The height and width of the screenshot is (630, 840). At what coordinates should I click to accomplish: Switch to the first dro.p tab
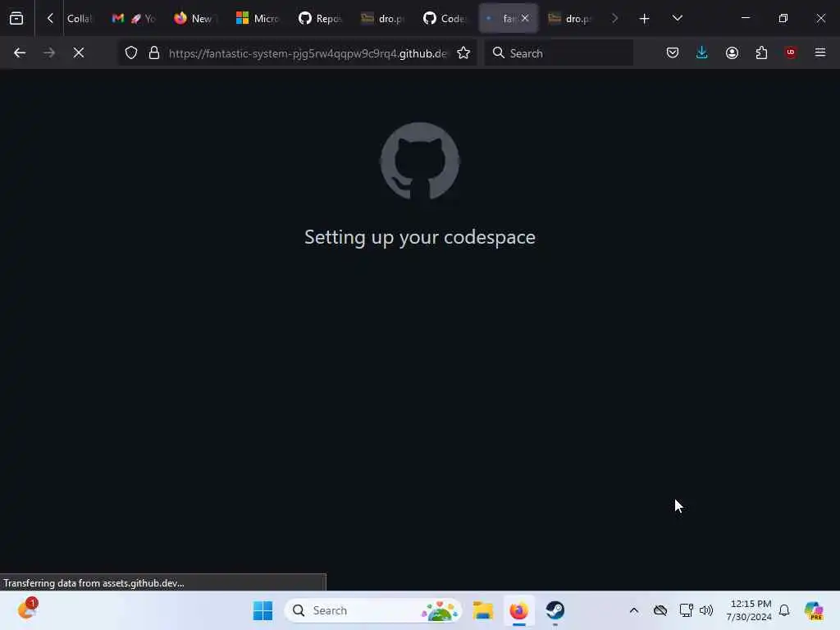click(x=381, y=18)
